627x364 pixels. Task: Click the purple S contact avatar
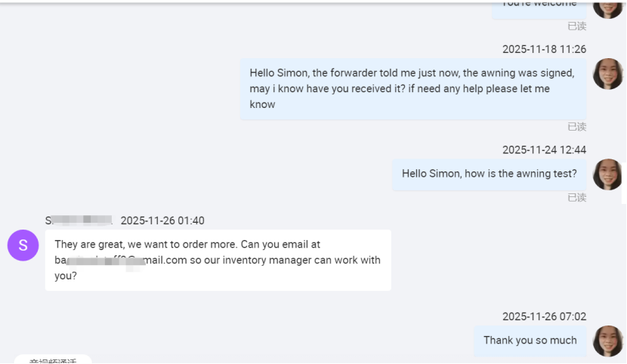[x=23, y=245]
